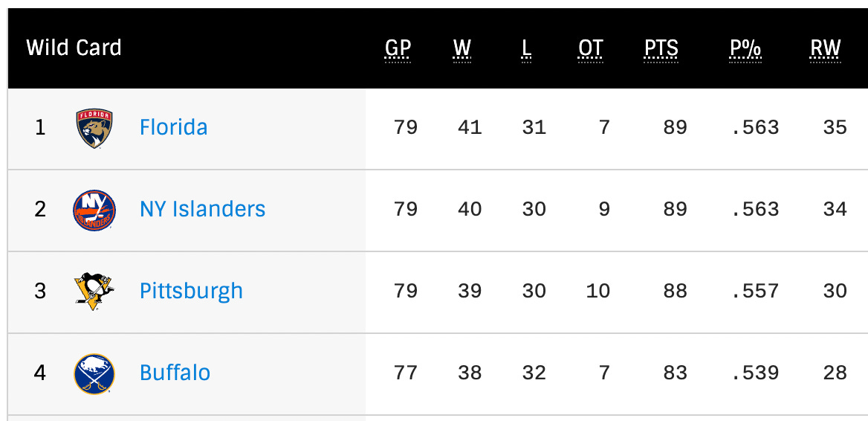Sort standings by GP column header
The height and width of the screenshot is (421, 868).
coord(398,49)
